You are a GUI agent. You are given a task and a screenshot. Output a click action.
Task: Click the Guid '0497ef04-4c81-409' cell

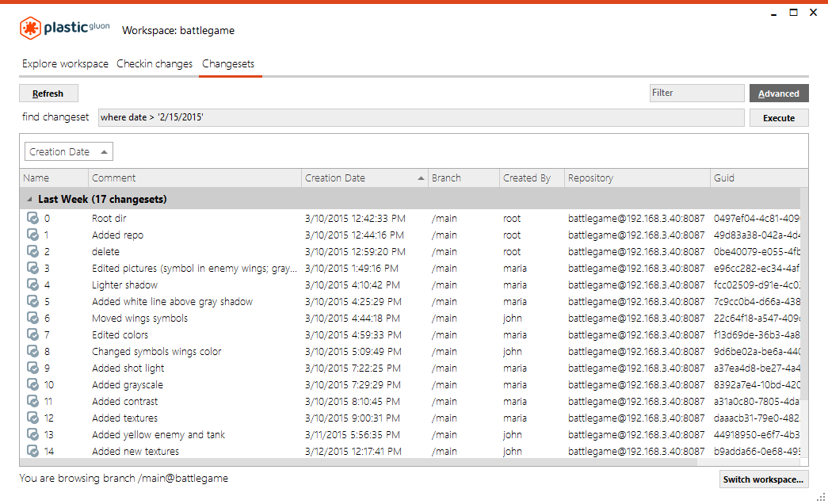(757, 218)
